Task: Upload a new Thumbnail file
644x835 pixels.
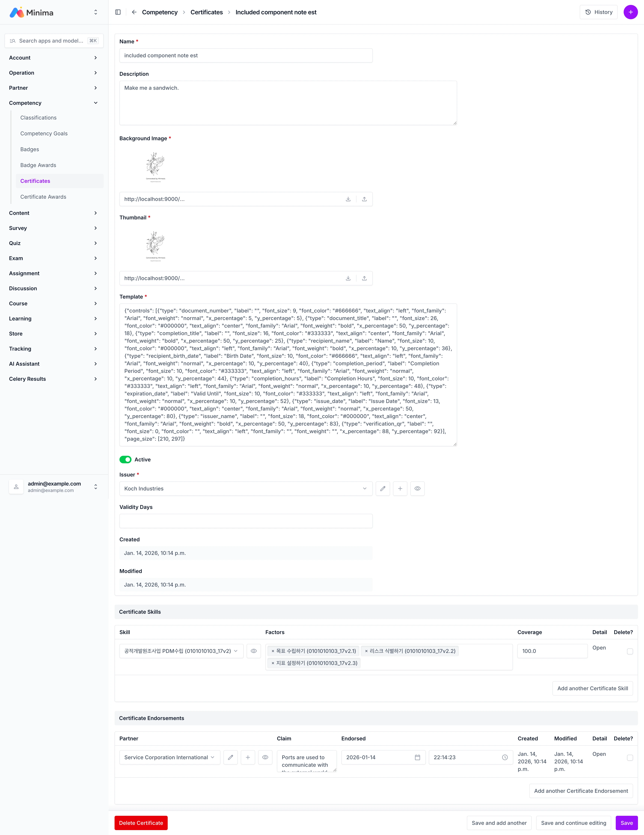Action: (x=364, y=278)
